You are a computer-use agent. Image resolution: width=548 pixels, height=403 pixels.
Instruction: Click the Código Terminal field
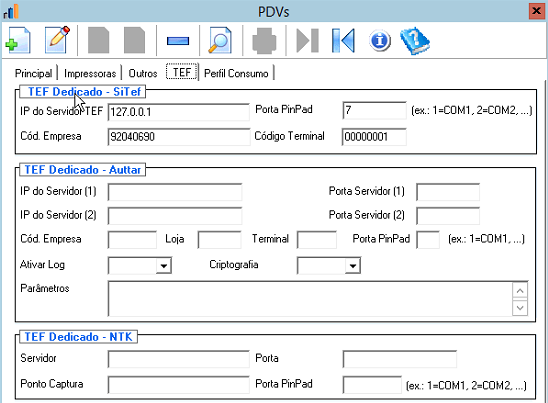click(x=374, y=136)
